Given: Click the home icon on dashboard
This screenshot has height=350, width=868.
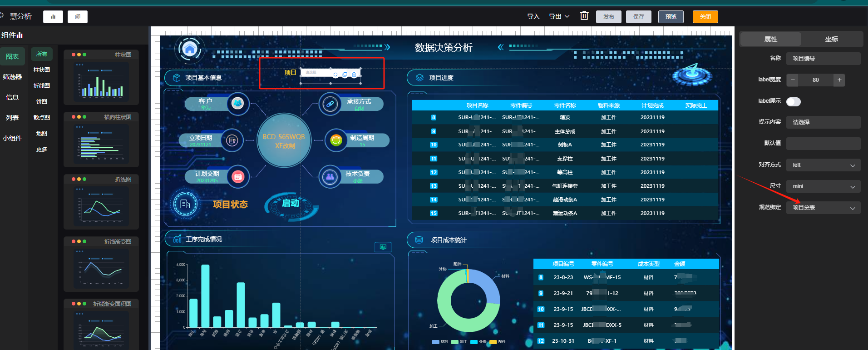Looking at the screenshot, I should [x=190, y=49].
